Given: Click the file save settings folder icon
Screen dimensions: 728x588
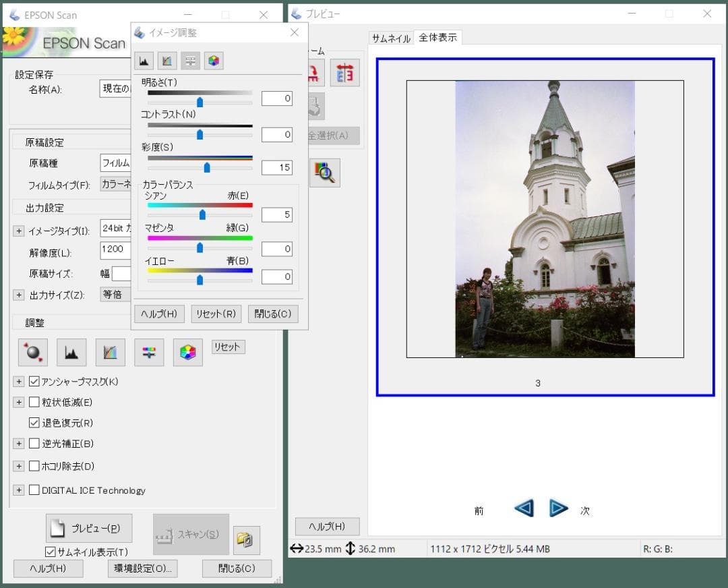Looking at the screenshot, I should coord(246,539).
